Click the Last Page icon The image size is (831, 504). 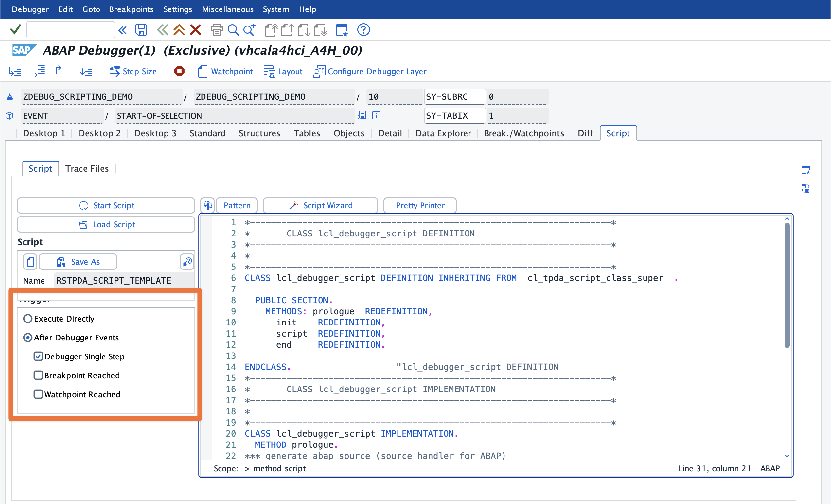point(320,30)
